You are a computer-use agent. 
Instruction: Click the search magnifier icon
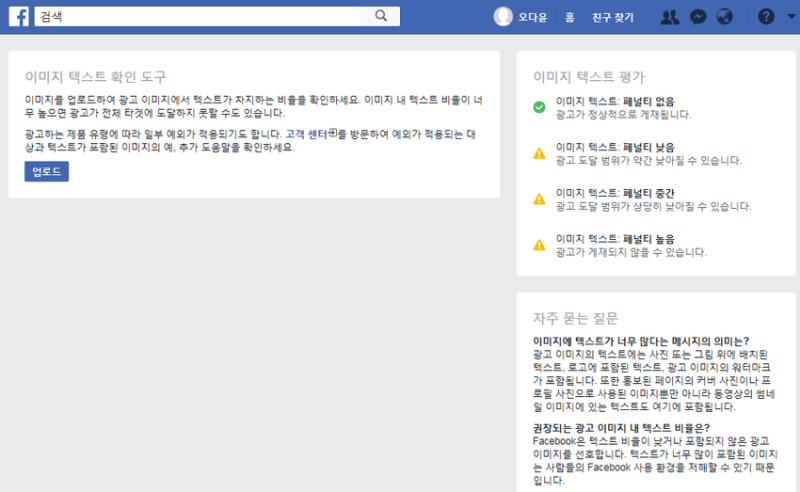(x=381, y=16)
